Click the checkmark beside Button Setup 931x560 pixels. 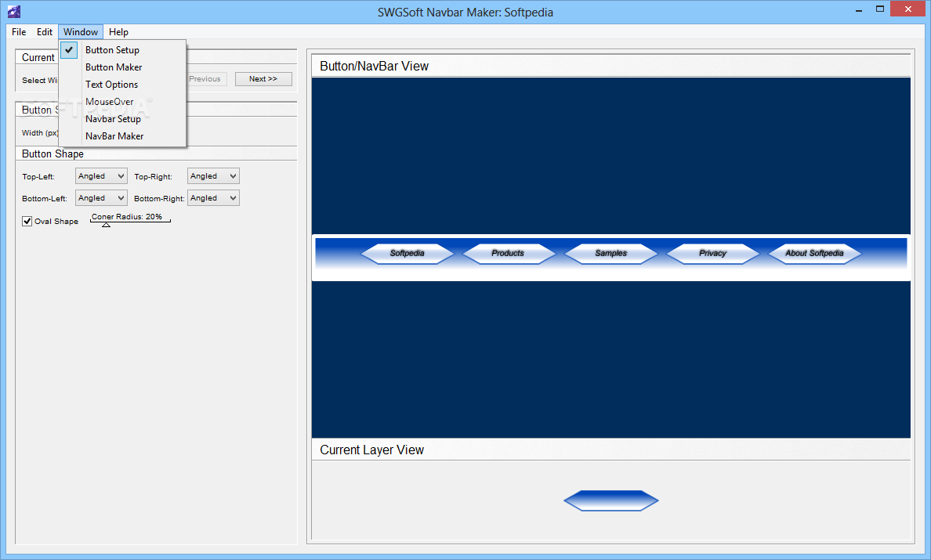point(69,50)
